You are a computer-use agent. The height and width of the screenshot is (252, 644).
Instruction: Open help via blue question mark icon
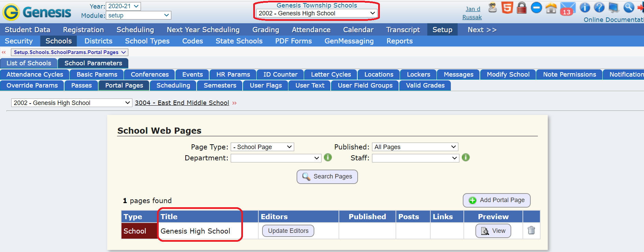pyautogui.click(x=599, y=8)
